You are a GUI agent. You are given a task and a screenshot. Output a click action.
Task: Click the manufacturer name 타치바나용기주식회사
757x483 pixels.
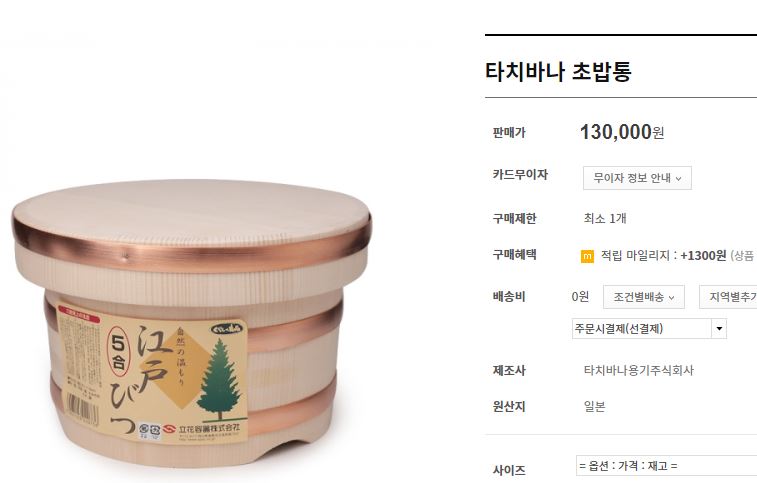pyautogui.click(x=638, y=370)
